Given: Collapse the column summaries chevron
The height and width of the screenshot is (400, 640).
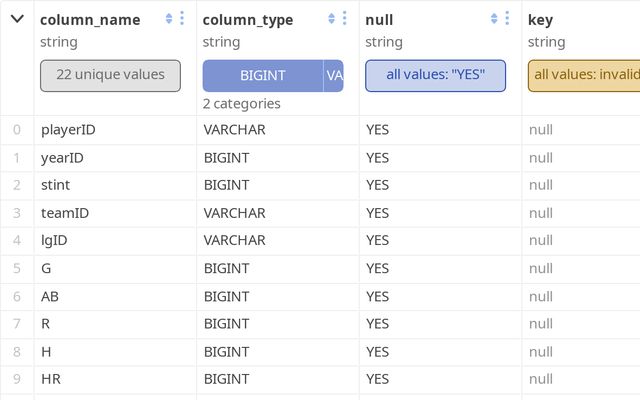Looking at the screenshot, I should pyautogui.click(x=17, y=19).
